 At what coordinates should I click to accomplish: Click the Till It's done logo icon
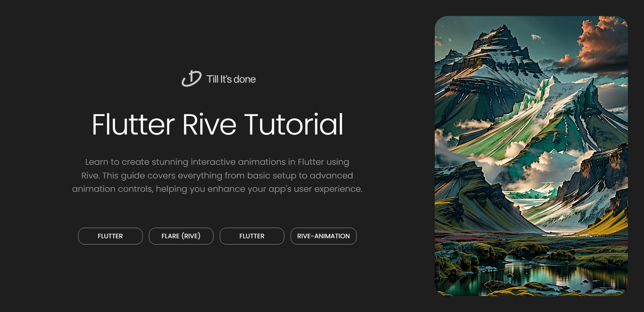click(191, 79)
